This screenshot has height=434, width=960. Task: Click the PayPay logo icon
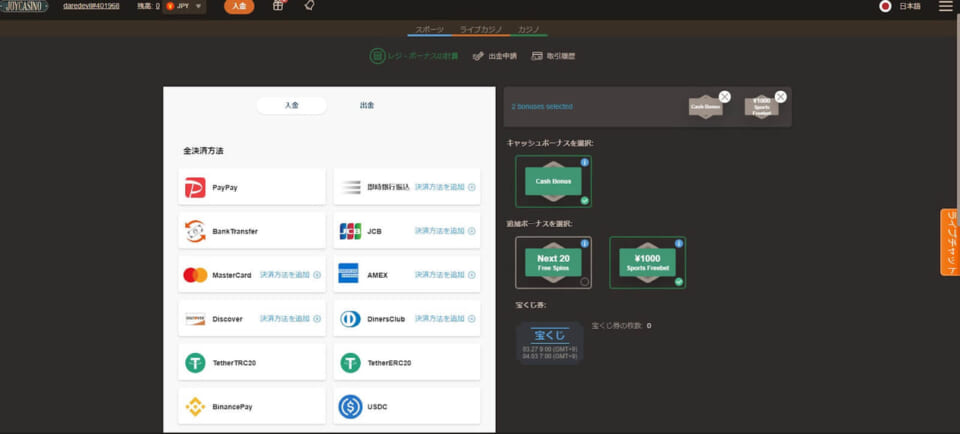tap(195, 187)
